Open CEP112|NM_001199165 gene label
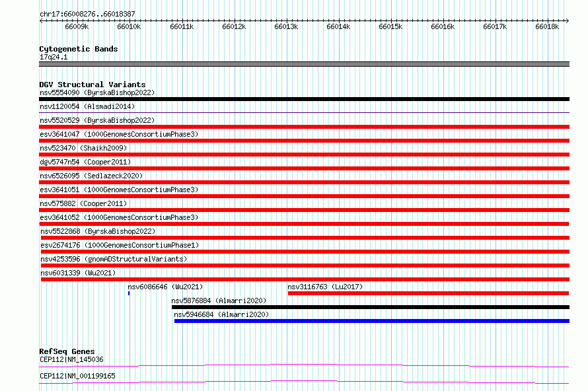Viewport: 588px width, 391px height. click(77, 376)
